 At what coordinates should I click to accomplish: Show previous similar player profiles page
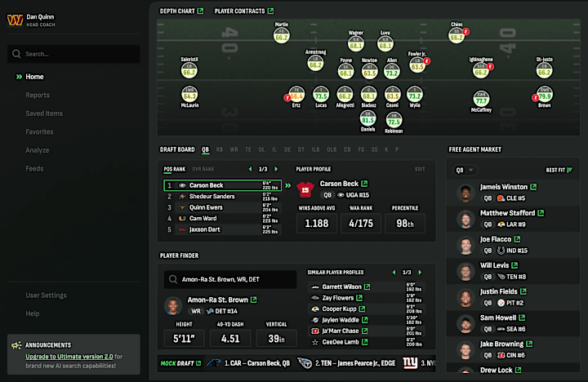(394, 272)
